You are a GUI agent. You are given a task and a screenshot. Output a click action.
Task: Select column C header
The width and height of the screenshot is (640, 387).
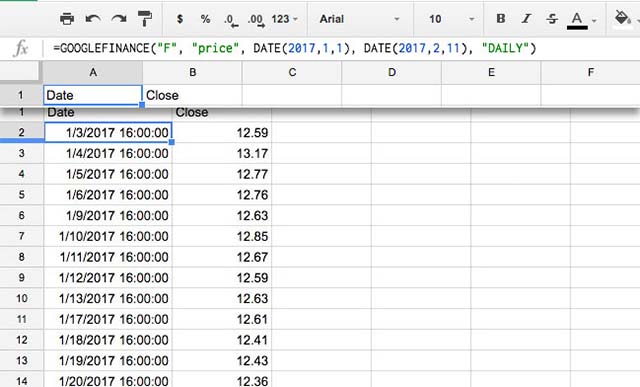pos(292,72)
